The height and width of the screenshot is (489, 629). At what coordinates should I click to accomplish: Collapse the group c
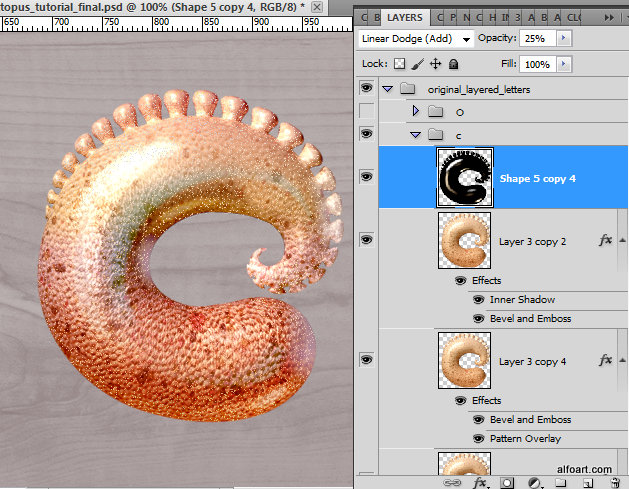point(416,135)
